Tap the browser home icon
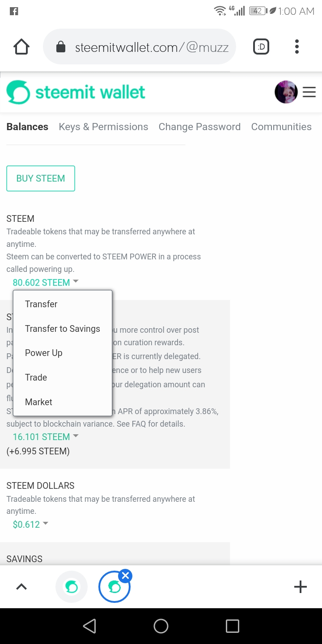 [x=21, y=47]
